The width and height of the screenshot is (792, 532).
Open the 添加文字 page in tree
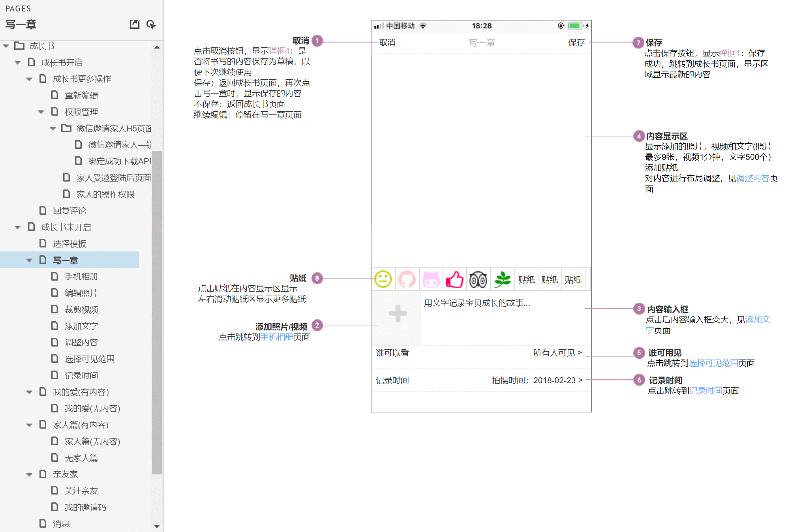tap(81, 326)
